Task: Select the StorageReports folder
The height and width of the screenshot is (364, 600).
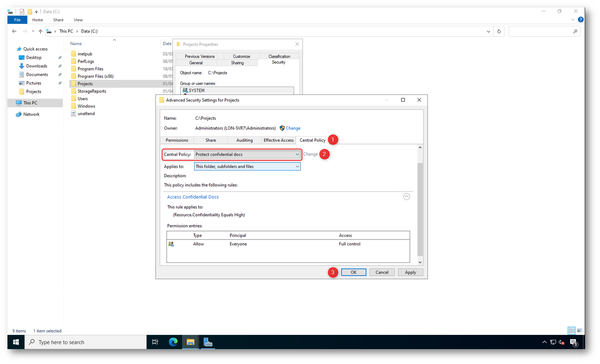Action: click(92, 91)
